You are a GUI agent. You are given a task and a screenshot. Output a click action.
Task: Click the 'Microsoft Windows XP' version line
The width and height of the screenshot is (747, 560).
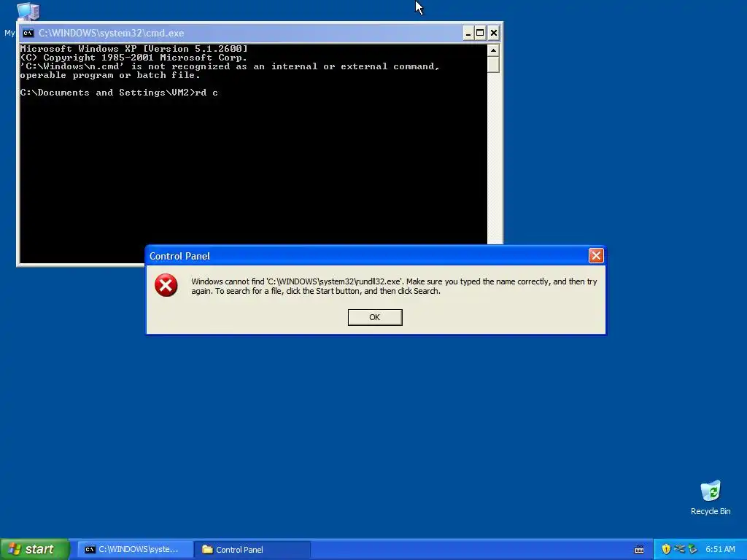point(134,49)
